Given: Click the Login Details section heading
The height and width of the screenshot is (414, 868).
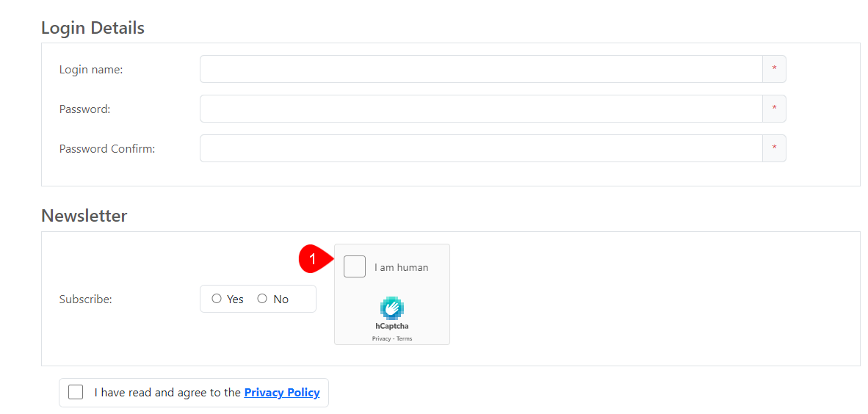Looking at the screenshot, I should pos(93,28).
